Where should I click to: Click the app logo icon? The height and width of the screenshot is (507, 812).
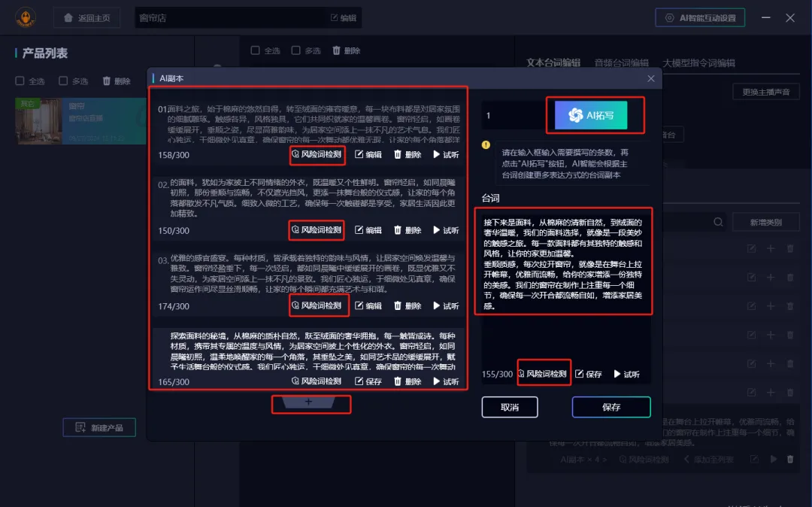coord(25,17)
